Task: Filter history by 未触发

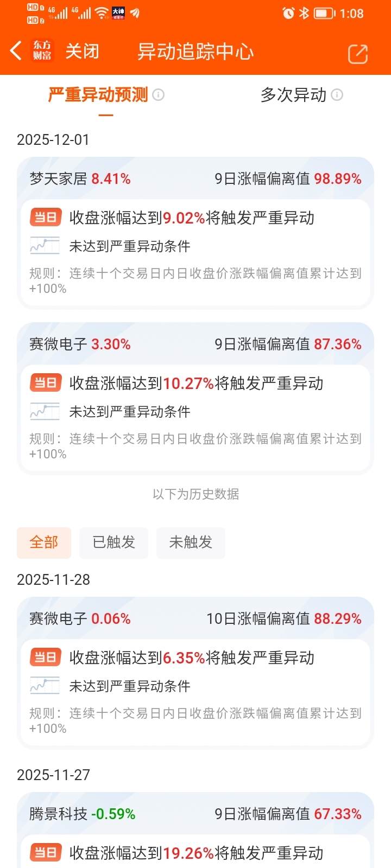Action: coord(191,542)
